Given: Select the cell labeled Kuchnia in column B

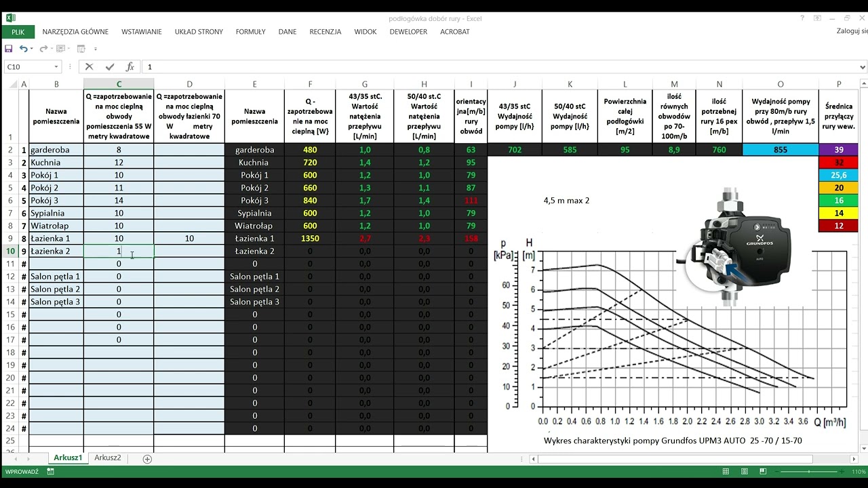Looking at the screenshot, I should pos(56,163).
